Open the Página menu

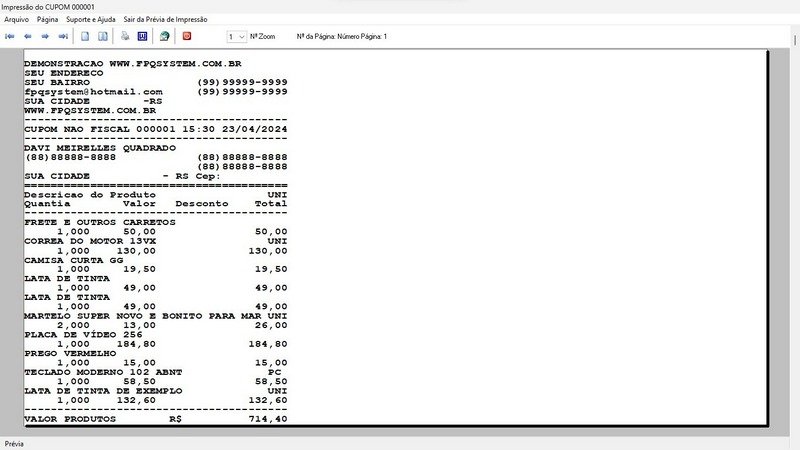[x=47, y=19]
